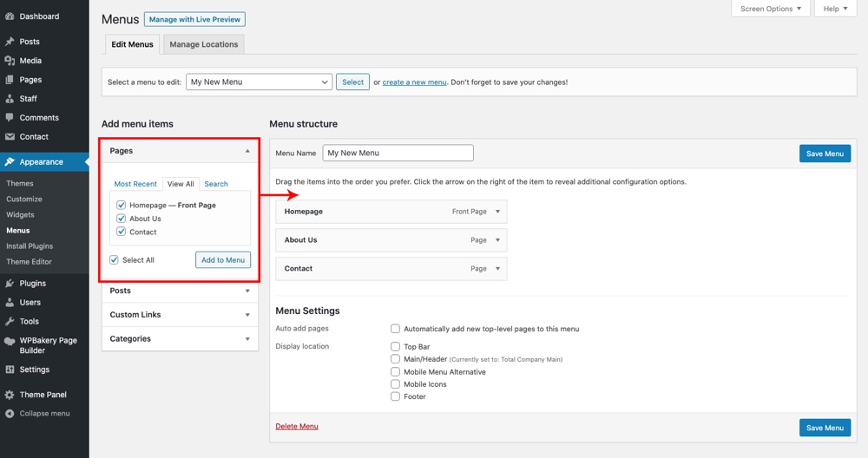Click the Plugins plug icon
Viewport: 868px width, 458px height.
10,283
